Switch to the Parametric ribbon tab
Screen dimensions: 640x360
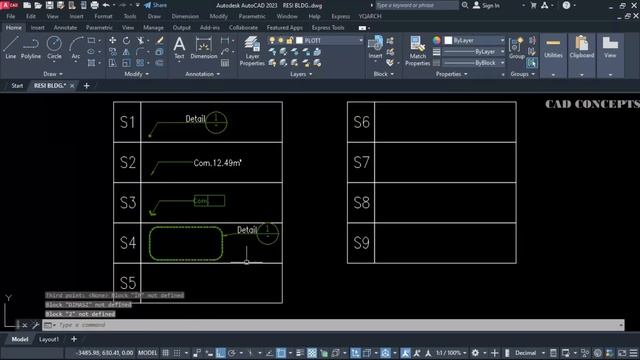tap(99, 28)
